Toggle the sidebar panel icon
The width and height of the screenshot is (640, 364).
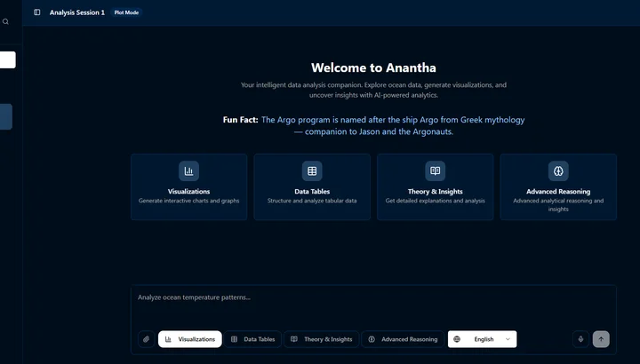pos(37,12)
